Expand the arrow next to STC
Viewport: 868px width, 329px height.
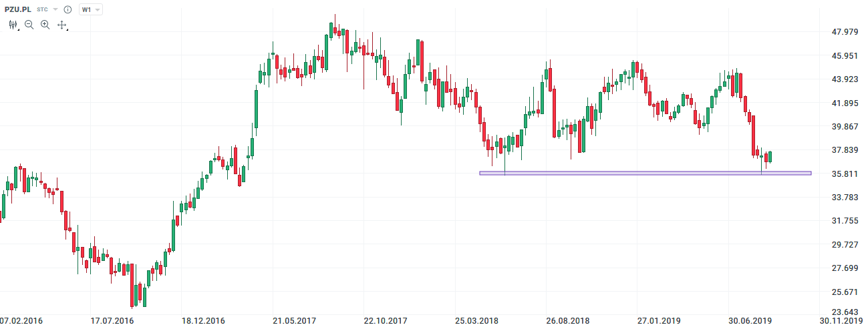click(x=55, y=10)
